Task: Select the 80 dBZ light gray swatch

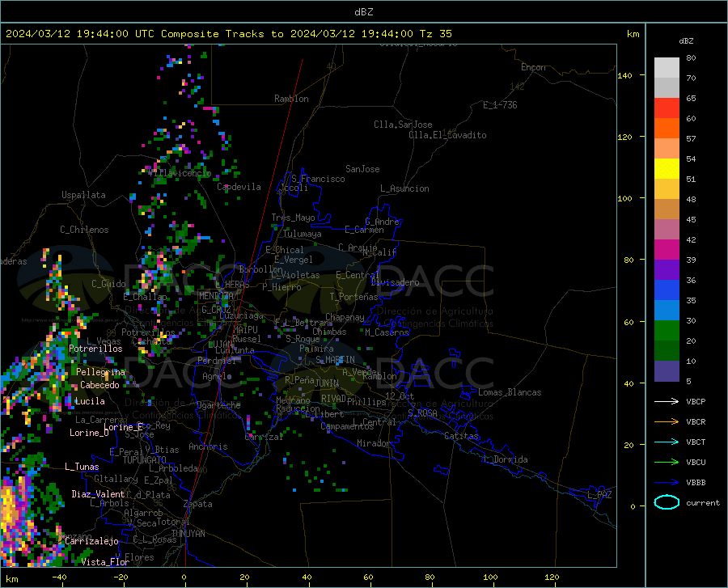Action: coord(667,67)
